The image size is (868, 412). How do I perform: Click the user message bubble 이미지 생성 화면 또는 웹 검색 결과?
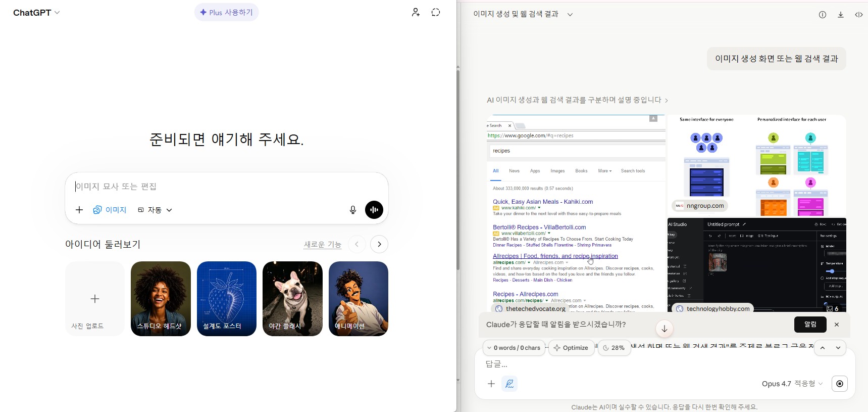[x=777, y=59]
